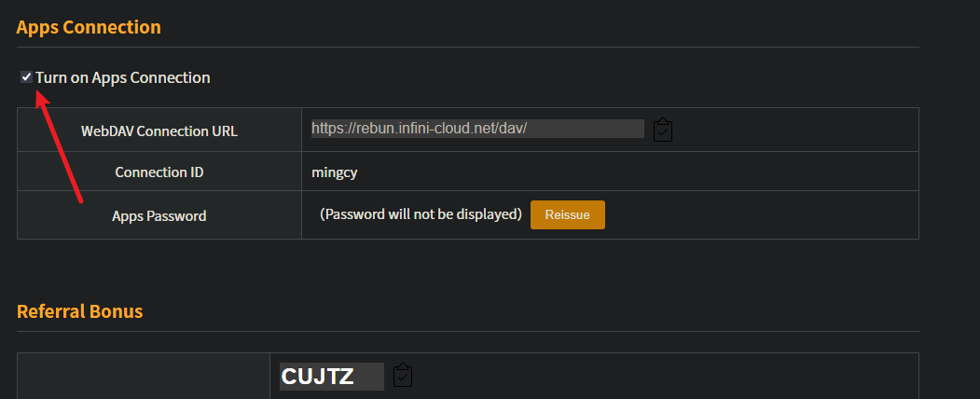Click the CUJTZ referral code field
The width and height of the screenshot is (980, 399).
click(331, 377)
